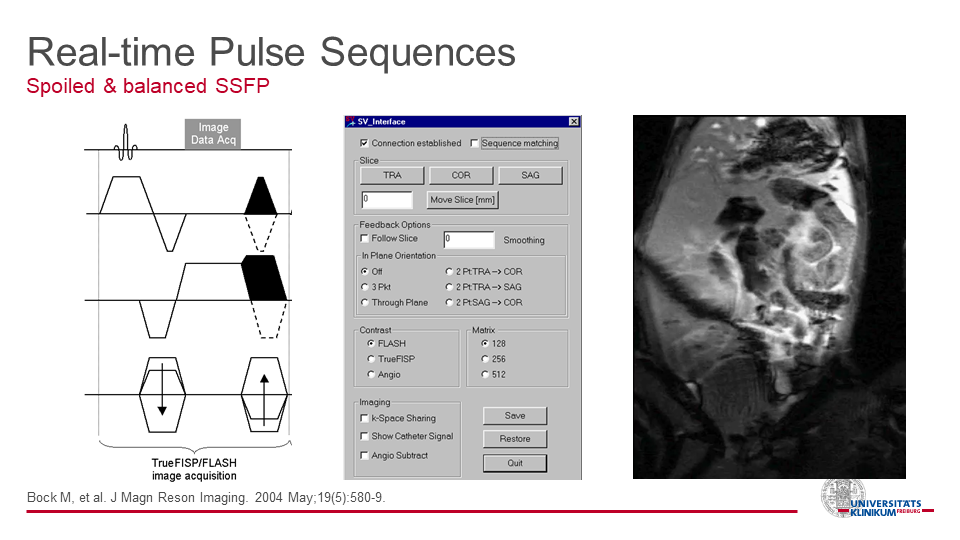Select TrueFISP contrast option

[371, 359]
